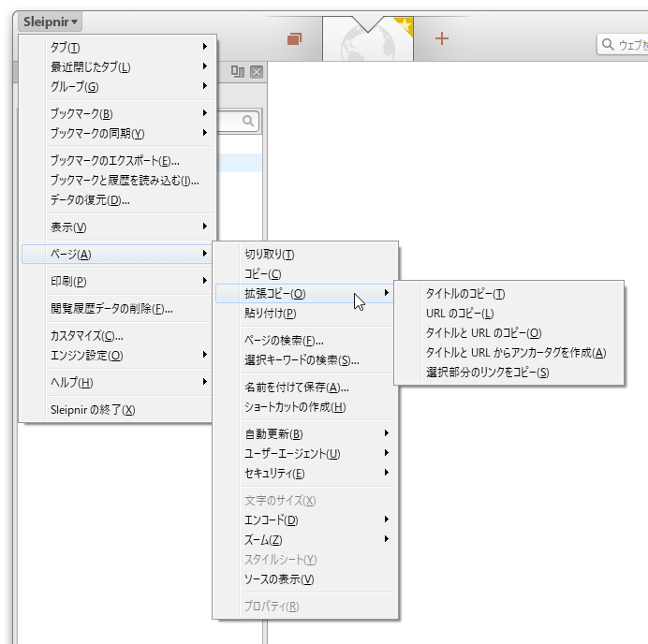The width and height of the screenshot is (648, 644).
Task: Expand the タブ(T) submenu
Action: click(x=117, y=47)
